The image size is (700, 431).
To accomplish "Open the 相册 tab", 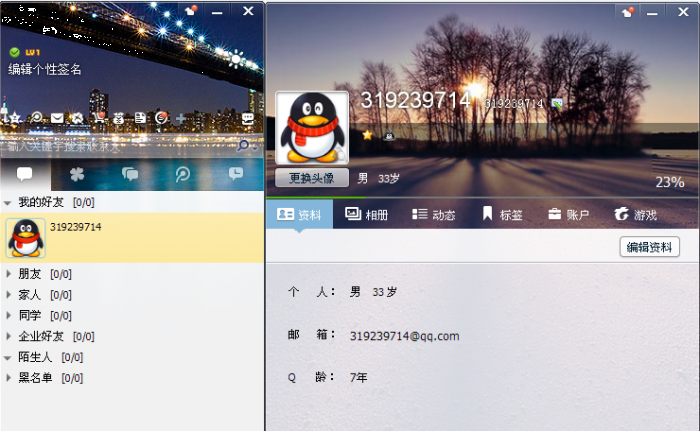I will coord(367,215).
